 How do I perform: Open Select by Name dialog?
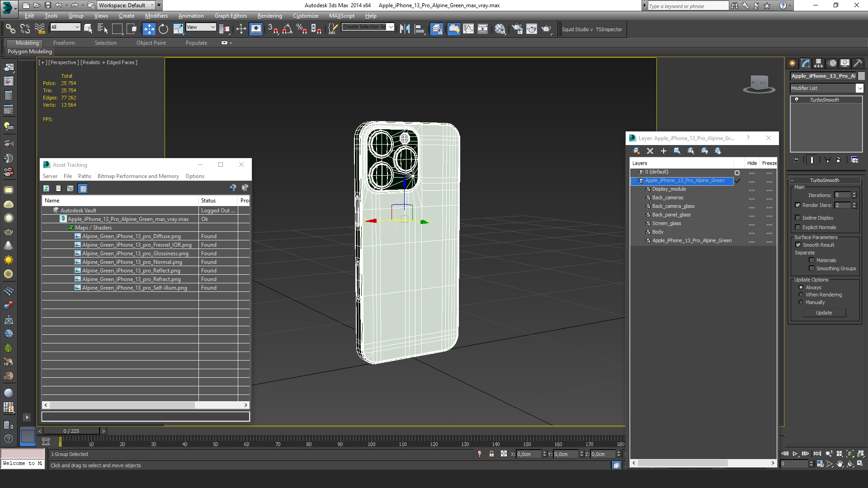coord(103,29)
